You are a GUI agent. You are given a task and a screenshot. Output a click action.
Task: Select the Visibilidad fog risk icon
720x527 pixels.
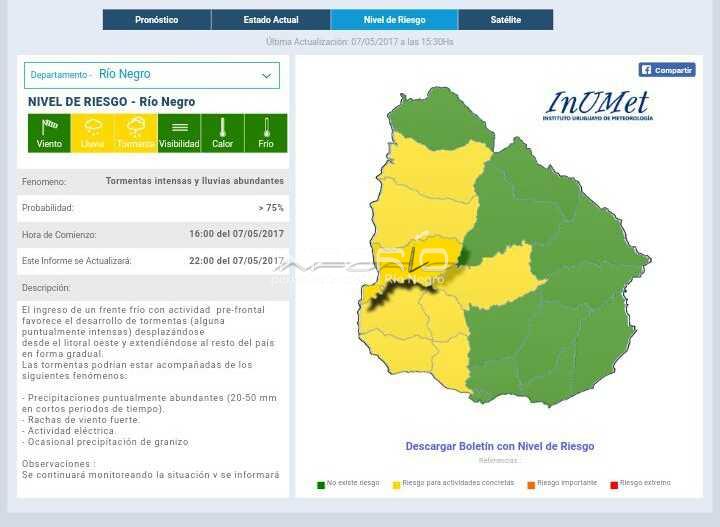pos(179,132)
